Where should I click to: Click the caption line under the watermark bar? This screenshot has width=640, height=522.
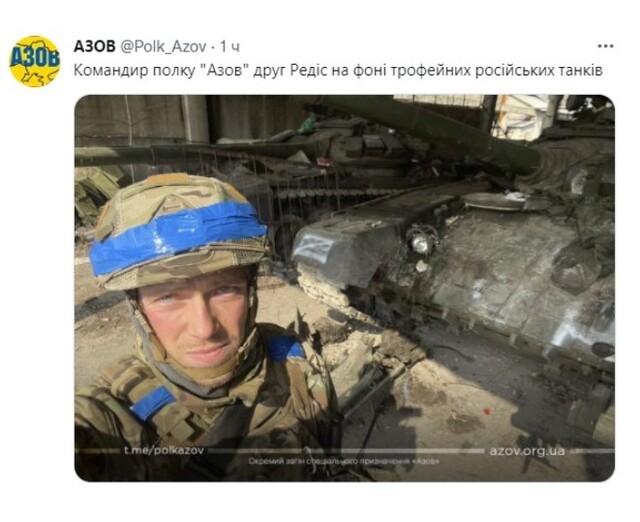click(344, 461)
